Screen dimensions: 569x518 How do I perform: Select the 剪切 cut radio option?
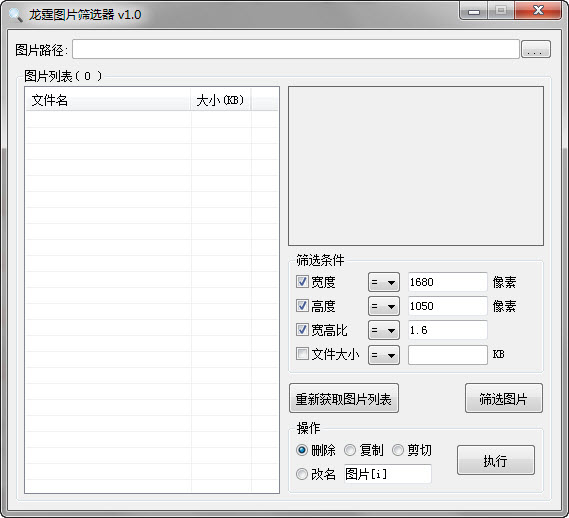(x=398, y=450)
